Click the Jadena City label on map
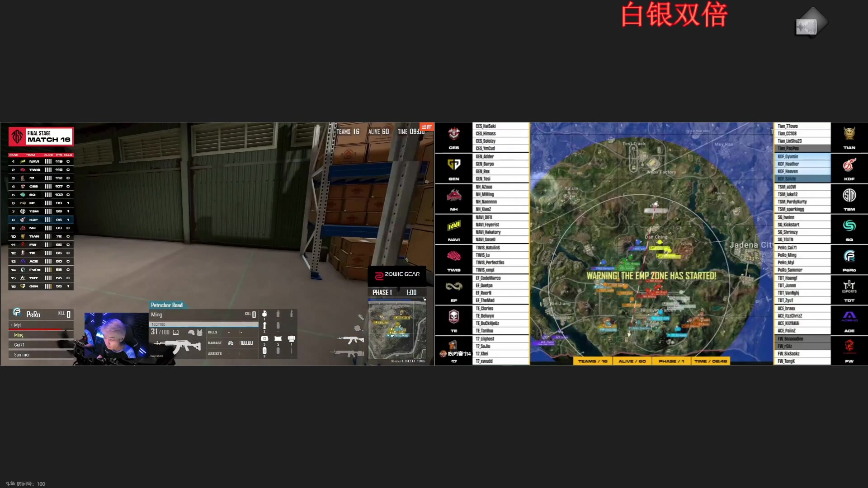The image size is (868, 488). (x=751, y=245)
